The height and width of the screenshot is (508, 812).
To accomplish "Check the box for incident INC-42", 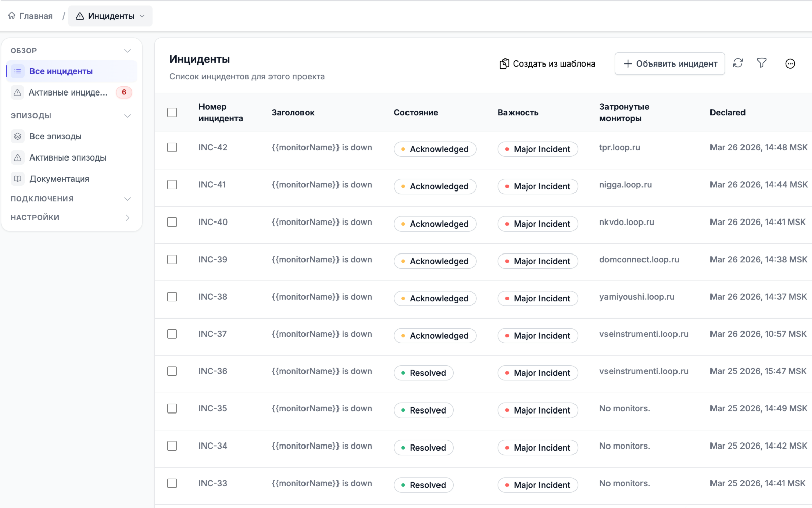I will 172,147.
